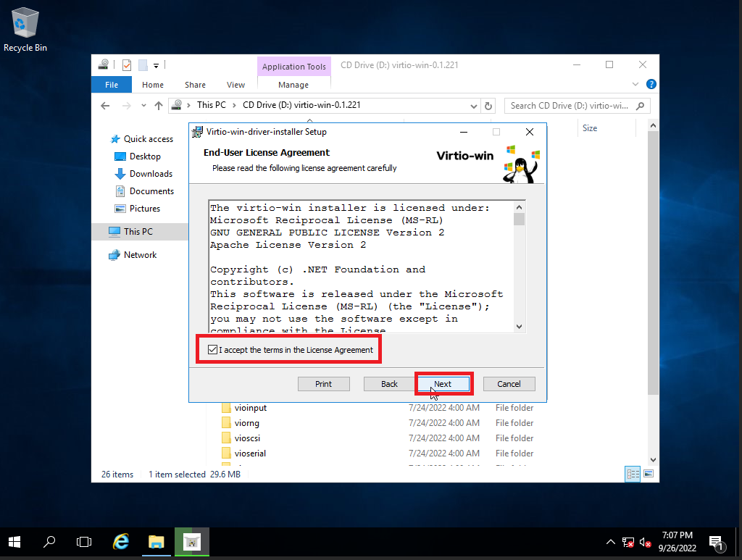
Task: Cancel the Virtio-win setup
Action: 509,384
